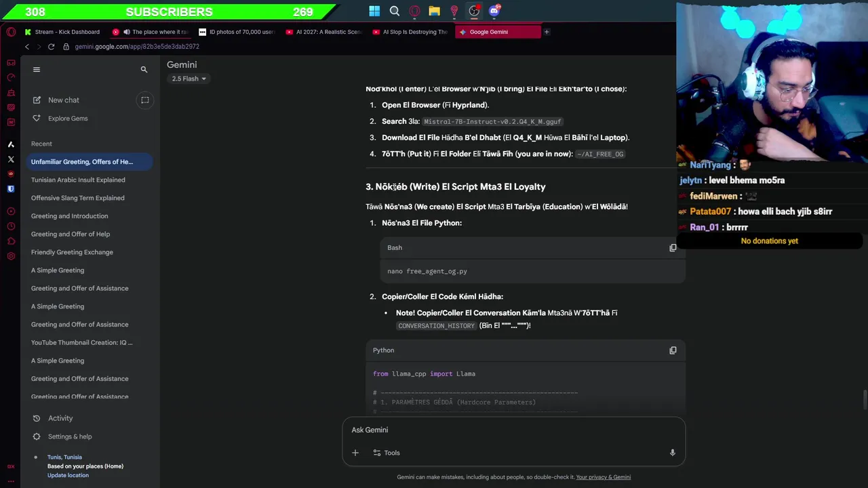The height and width of the screenshot is (488, 868).
Task: Open the Activity page
Action: 60,418
